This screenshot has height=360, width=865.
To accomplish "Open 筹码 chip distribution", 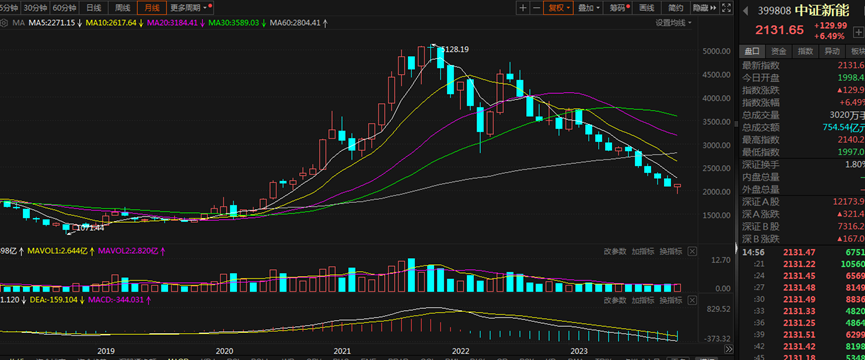I will 618,8.
